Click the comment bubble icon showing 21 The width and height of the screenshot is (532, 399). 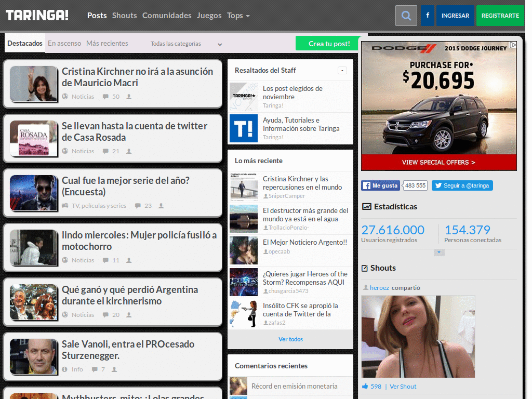tap(105, 151)
